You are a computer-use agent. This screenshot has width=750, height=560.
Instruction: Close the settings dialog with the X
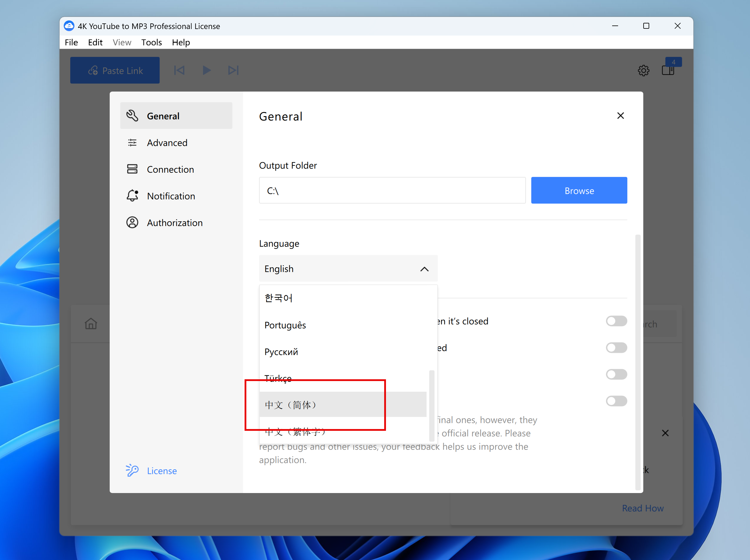point(620,116)
